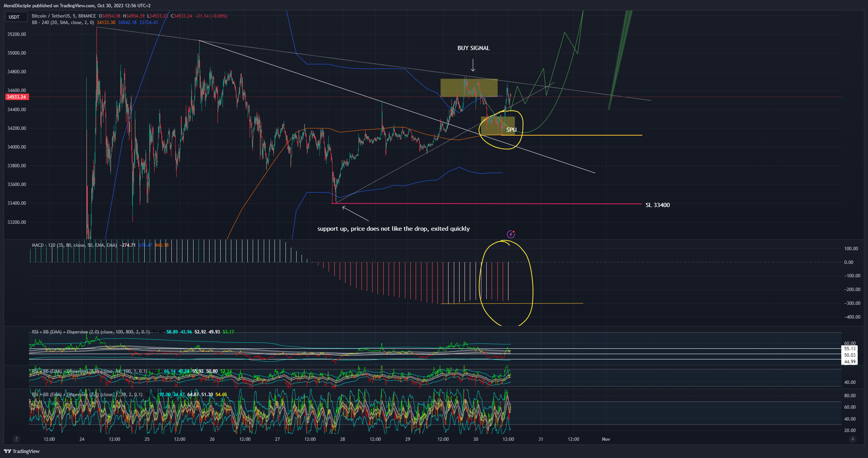
Task: Click the BB basis value 34133.30
Action: 106,23
